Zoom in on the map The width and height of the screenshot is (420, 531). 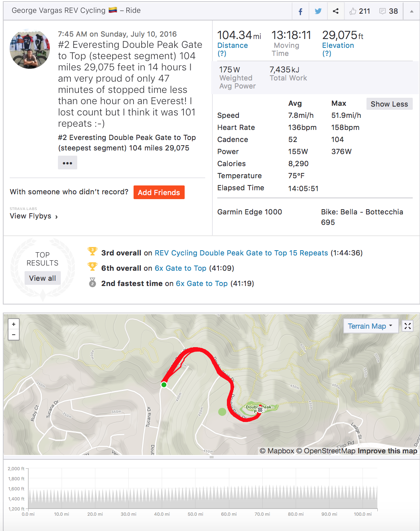[x=14, y=324]
